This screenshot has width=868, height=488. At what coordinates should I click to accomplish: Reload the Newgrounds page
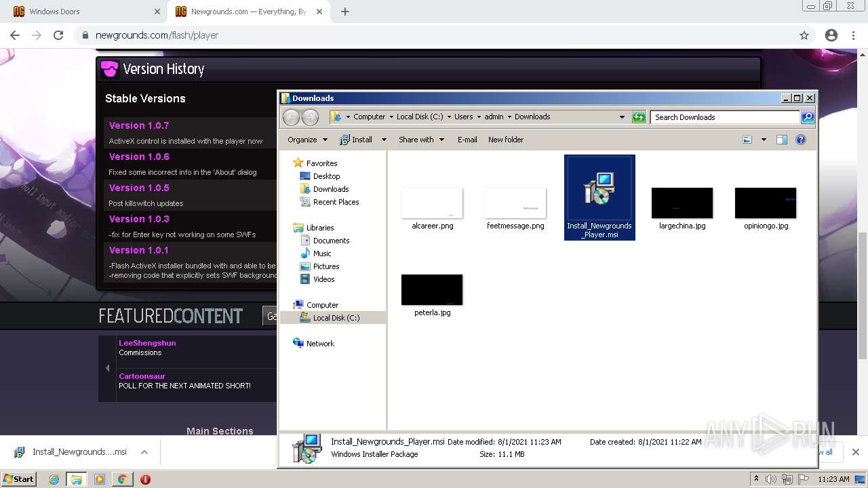tap(58, 35)
